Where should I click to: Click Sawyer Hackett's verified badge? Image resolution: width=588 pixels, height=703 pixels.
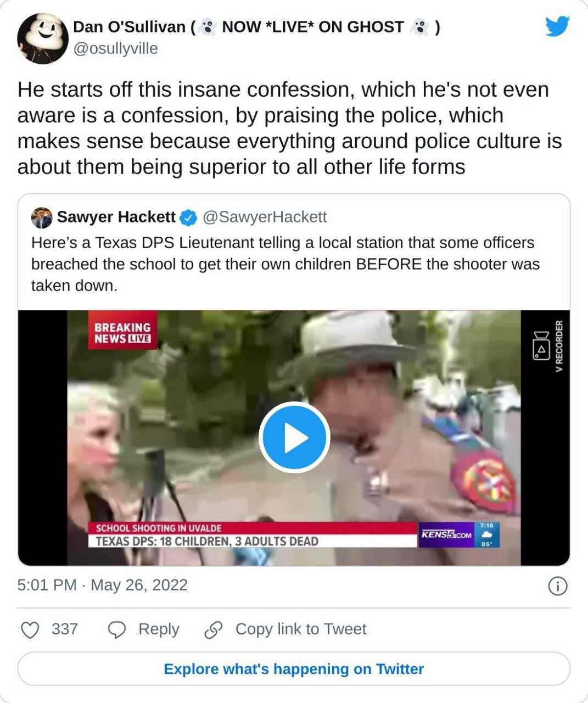[x=188, y=217]
